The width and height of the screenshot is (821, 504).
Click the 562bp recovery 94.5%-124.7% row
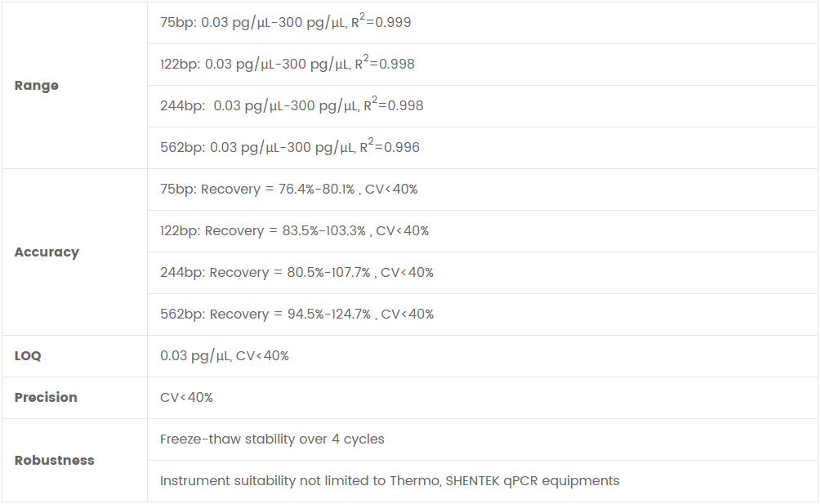(297, 314)
